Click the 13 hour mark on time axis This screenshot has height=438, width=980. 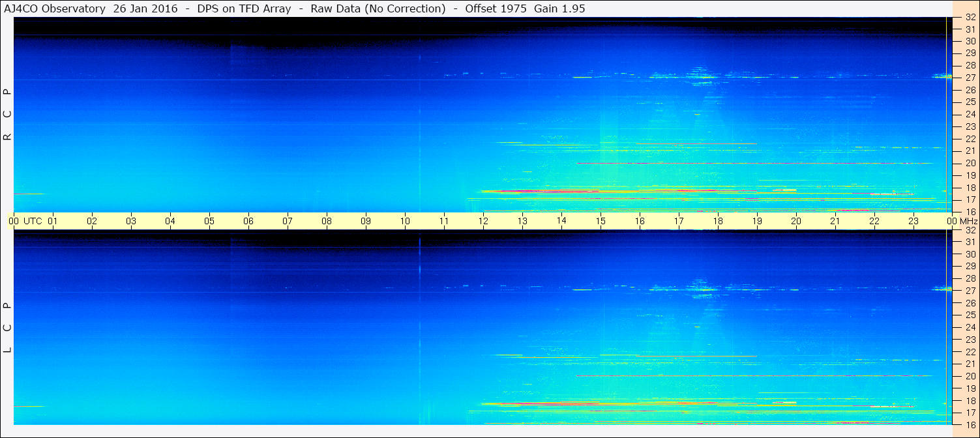tap(522, 221)
